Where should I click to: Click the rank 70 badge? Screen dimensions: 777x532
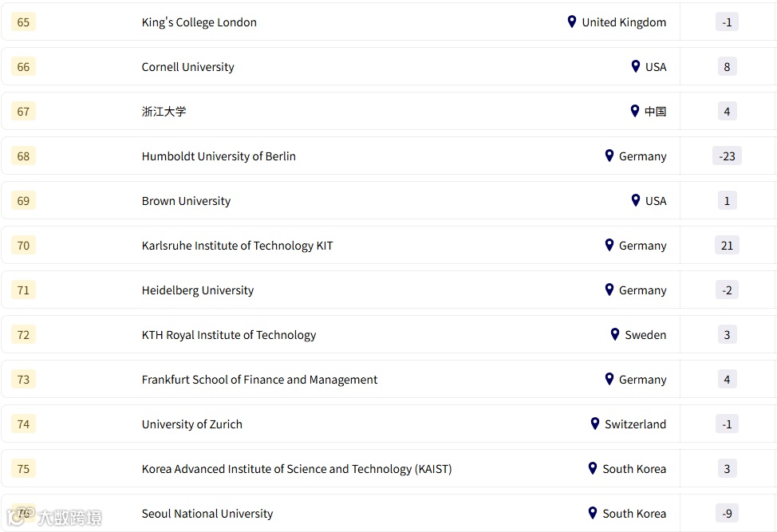(23, 246)
